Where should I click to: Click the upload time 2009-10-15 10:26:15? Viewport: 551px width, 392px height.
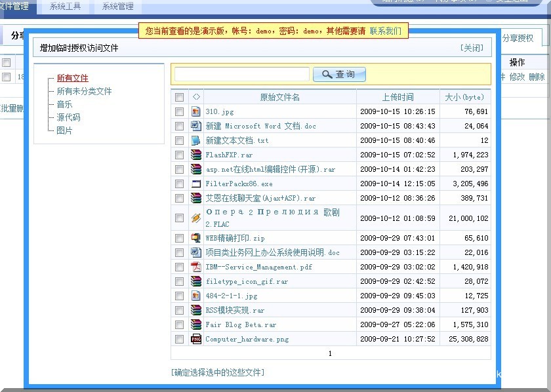coord(398,111)
